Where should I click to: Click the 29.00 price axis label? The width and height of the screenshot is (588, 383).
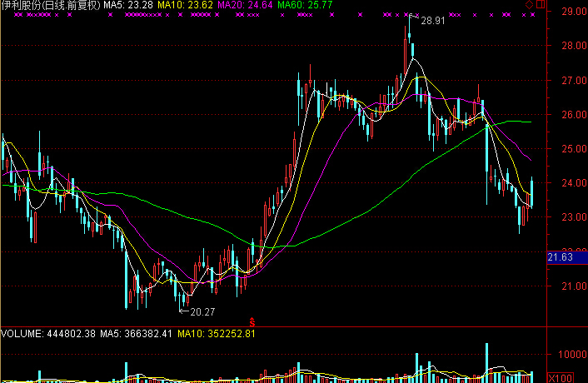pyautogui.click(x=571, y=12)
